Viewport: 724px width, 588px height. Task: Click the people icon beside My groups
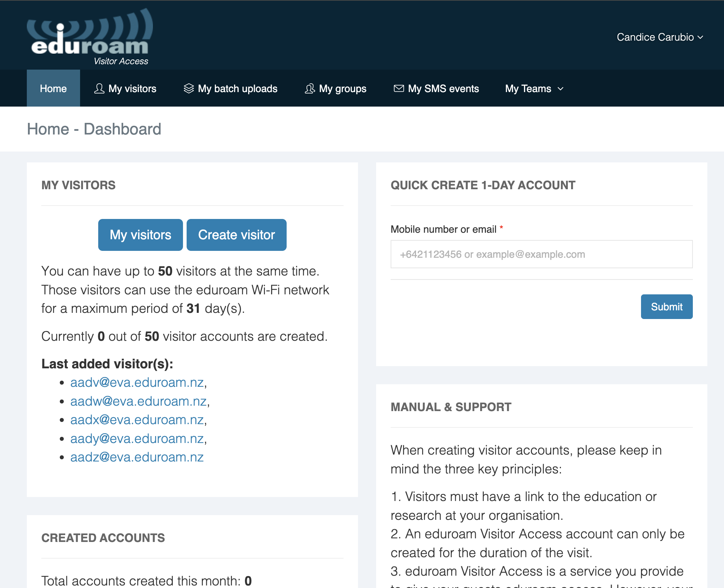[x=310, y=89]
